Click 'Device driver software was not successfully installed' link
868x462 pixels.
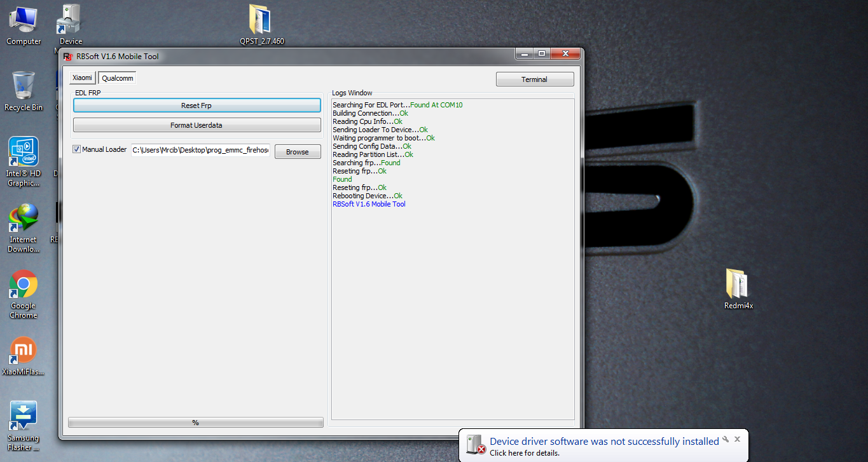(x=604, y=441)
